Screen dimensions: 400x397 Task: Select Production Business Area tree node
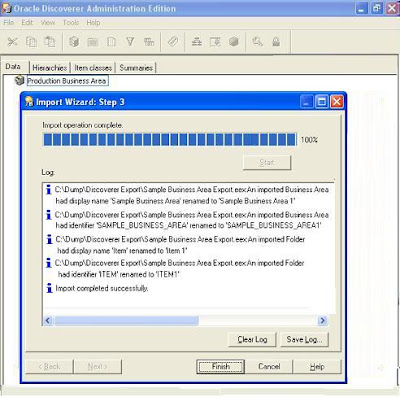[x=67, y=81]
